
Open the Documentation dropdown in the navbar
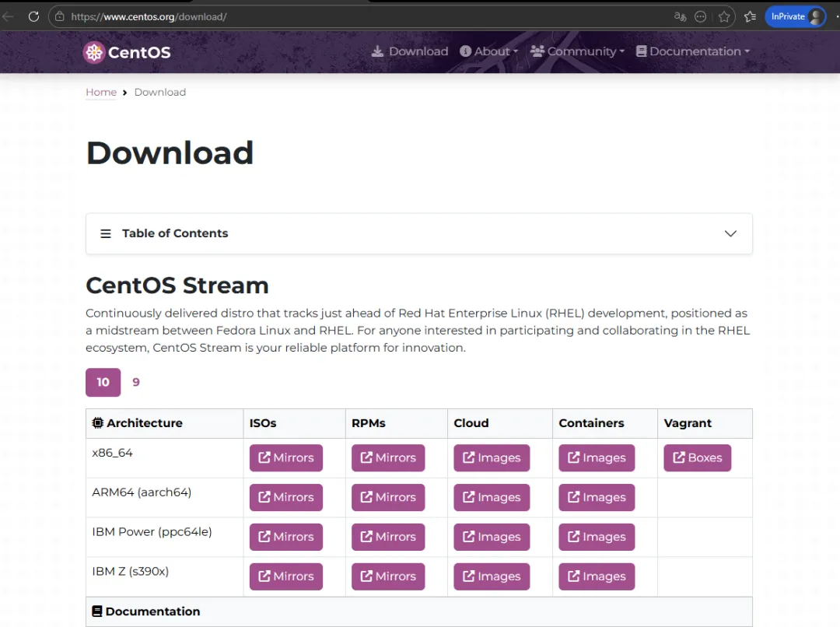(693, 51)
